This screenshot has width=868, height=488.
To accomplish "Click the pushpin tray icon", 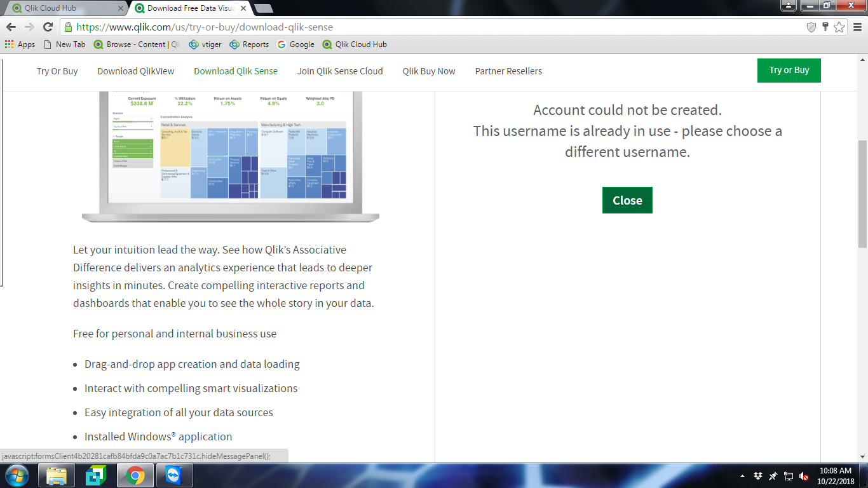I will coord(773,476).
